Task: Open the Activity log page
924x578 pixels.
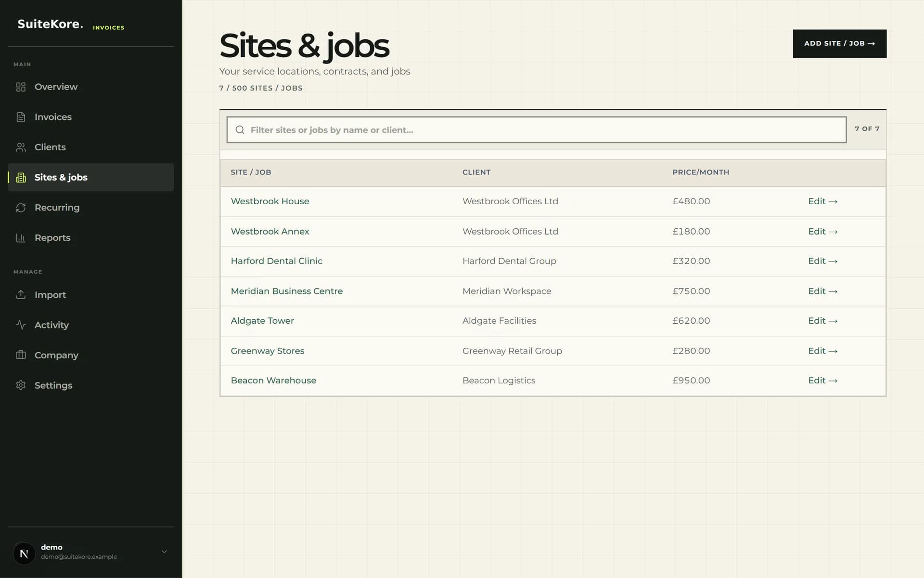Action: 90,325
